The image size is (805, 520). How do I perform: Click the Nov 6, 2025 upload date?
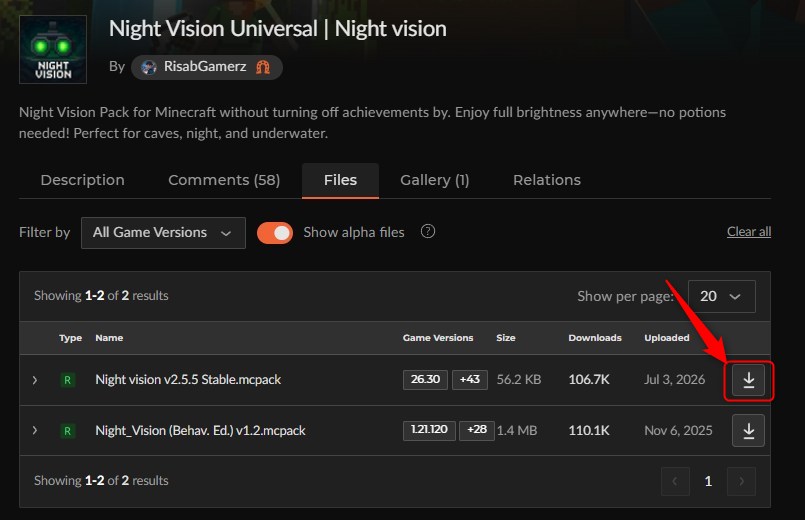678,430
